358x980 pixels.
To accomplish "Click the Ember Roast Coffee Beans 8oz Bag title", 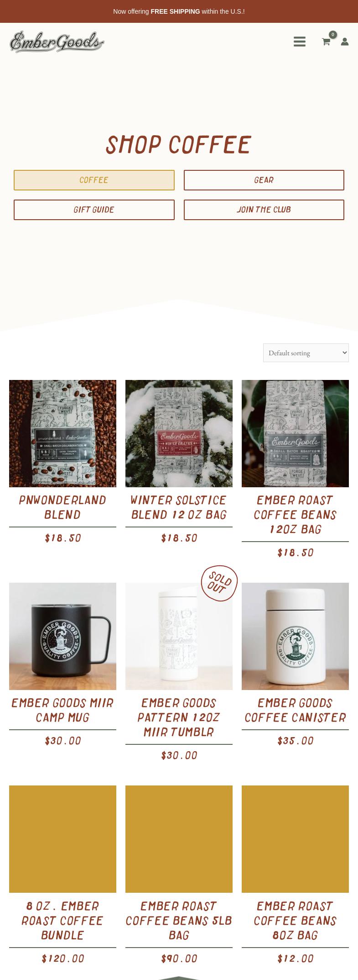I will point(295,920).
